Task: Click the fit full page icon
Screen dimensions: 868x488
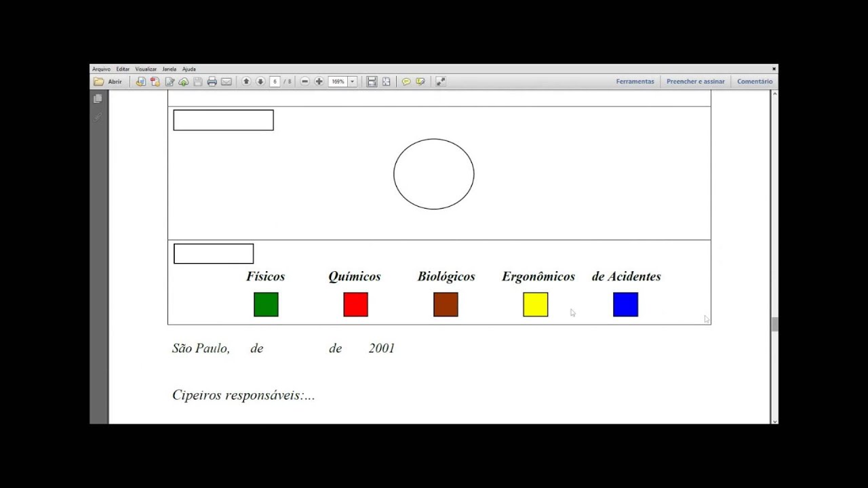Action: [x=386, y=81]
